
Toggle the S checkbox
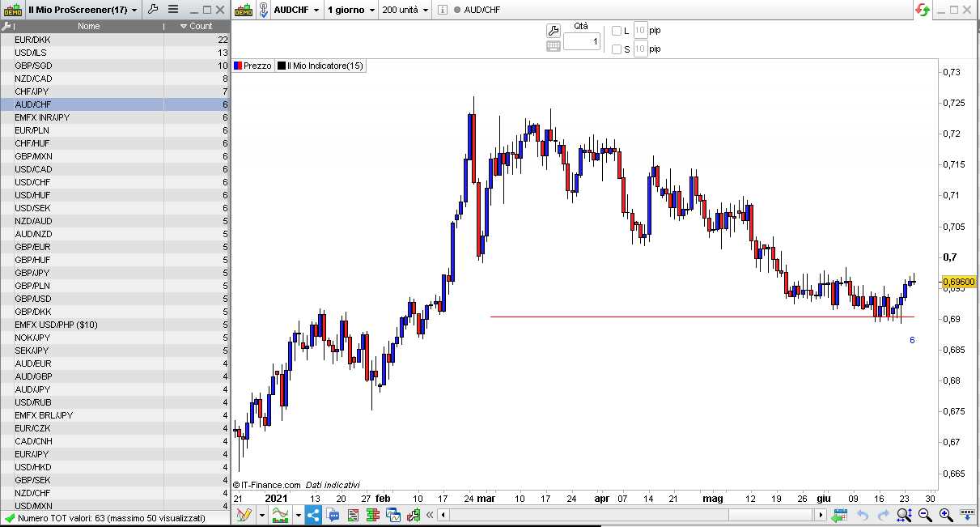[x=617, y=49]
